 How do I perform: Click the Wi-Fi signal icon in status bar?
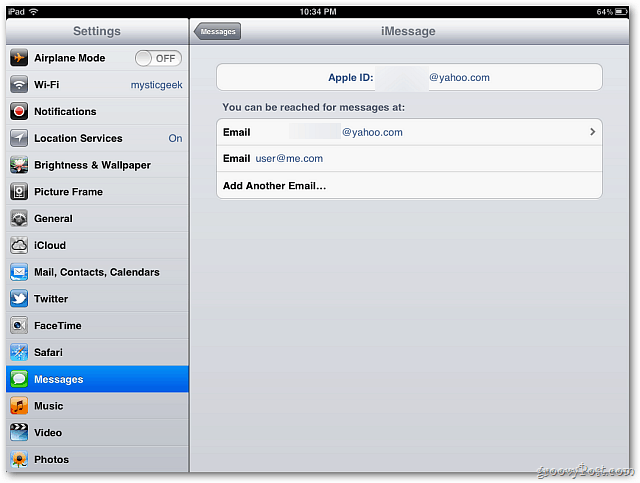coord(33,11)
